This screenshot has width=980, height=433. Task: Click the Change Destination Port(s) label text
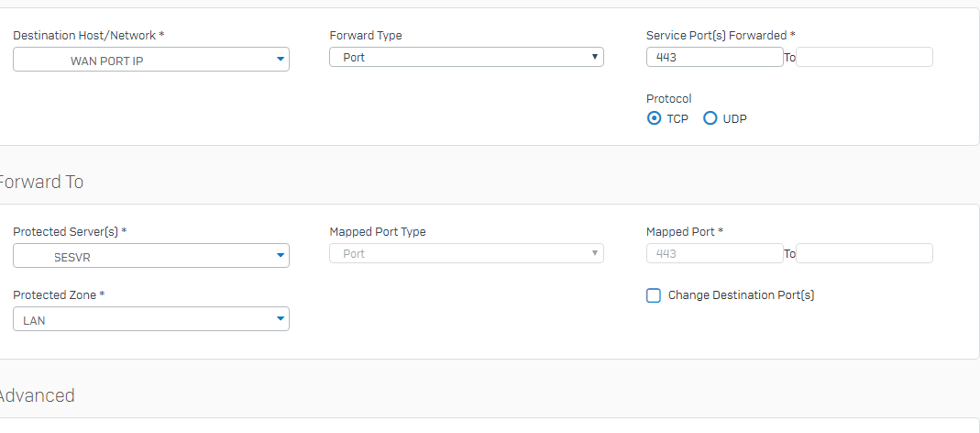(742, 295)
